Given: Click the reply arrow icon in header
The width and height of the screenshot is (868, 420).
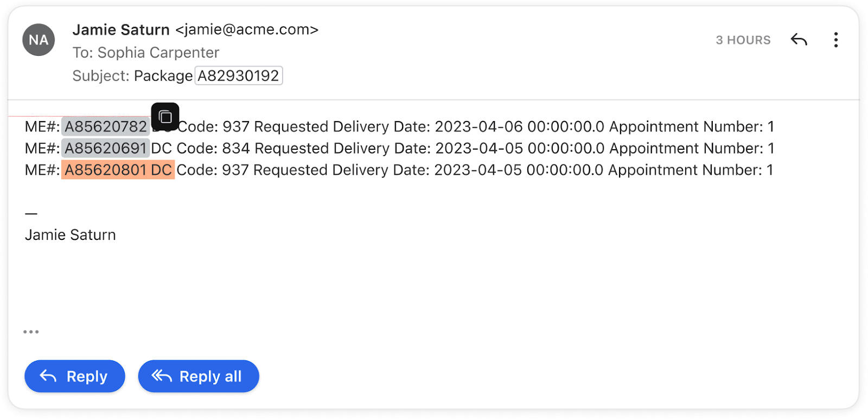Looking at the screenshot, I should point(799,40).
